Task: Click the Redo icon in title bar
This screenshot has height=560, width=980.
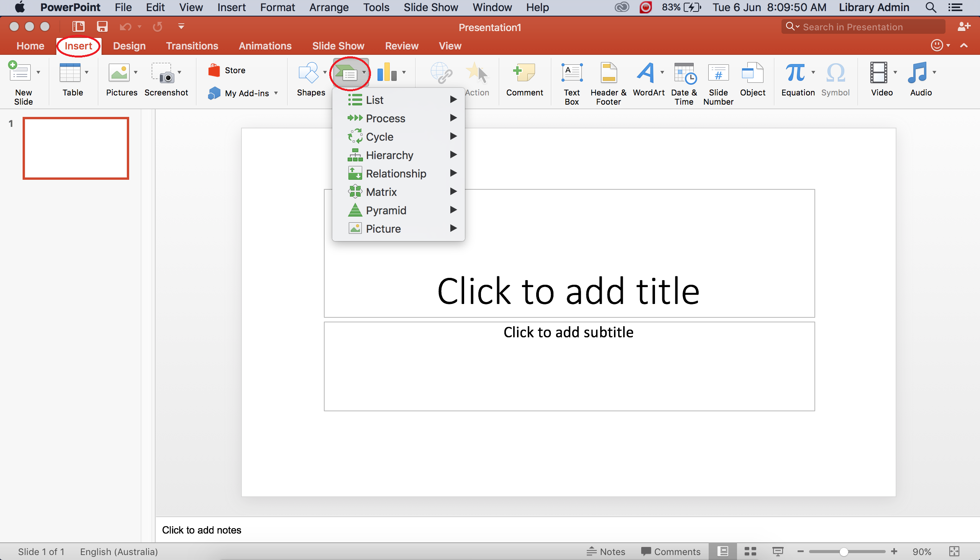Action: [x=157, y=26]
